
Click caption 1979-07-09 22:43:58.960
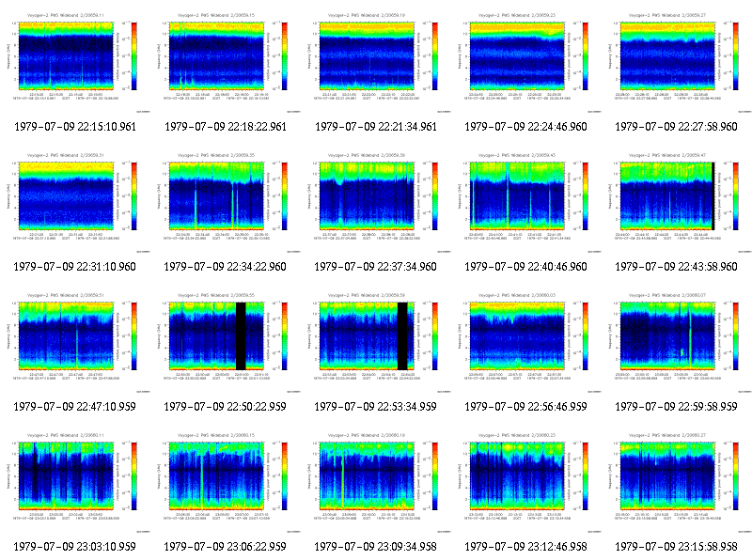(676, 267)
